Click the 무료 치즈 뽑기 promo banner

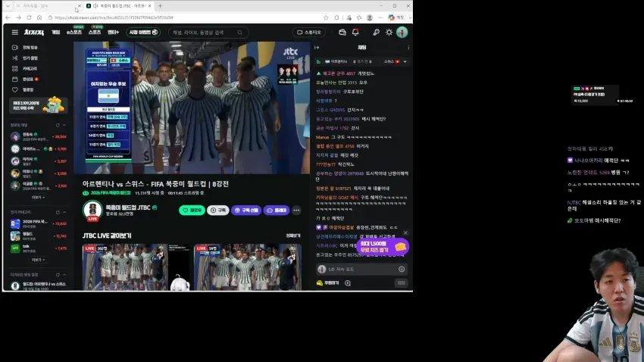pyautogui.click(x=383, y=247)
